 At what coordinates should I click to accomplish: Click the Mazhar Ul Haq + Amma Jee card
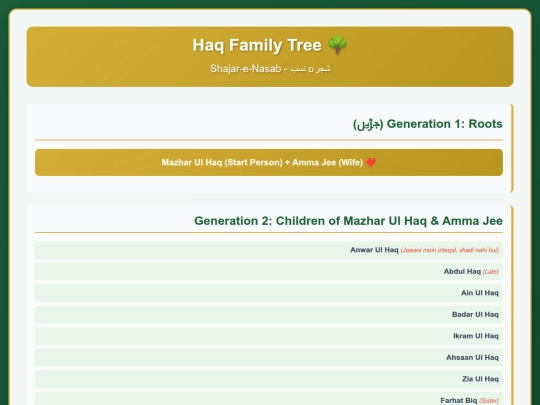tap(269, 163)
